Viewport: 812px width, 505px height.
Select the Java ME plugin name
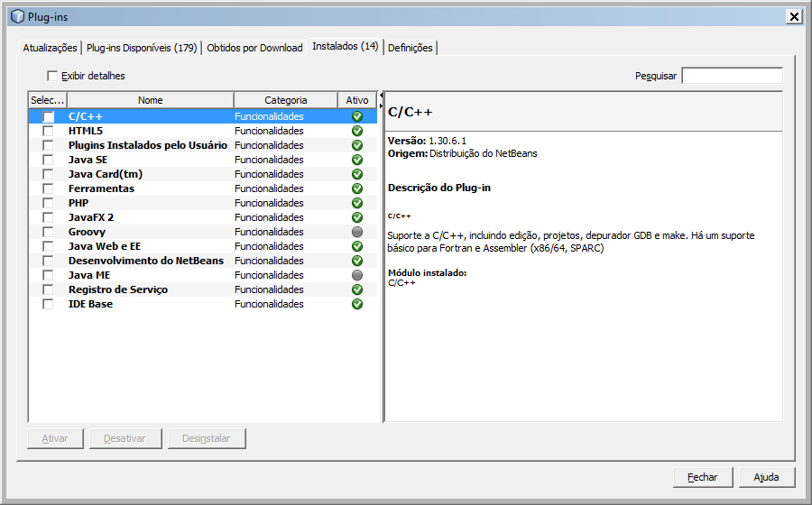click(89, 275)
